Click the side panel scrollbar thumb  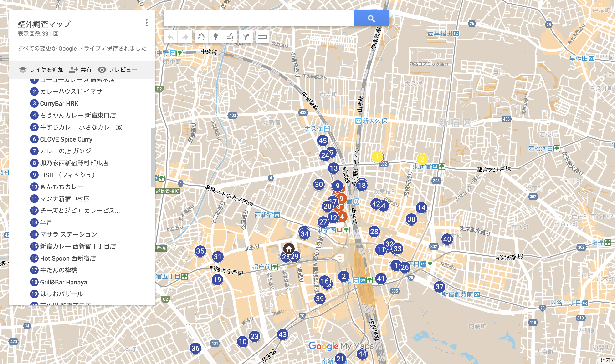(x=153, y=157)
